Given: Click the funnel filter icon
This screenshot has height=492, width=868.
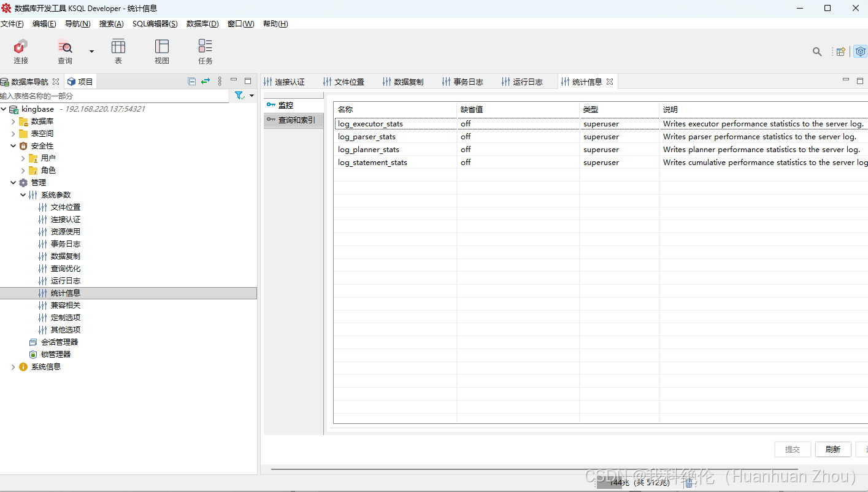Looking at the screenshot, I should coord(240,96).
